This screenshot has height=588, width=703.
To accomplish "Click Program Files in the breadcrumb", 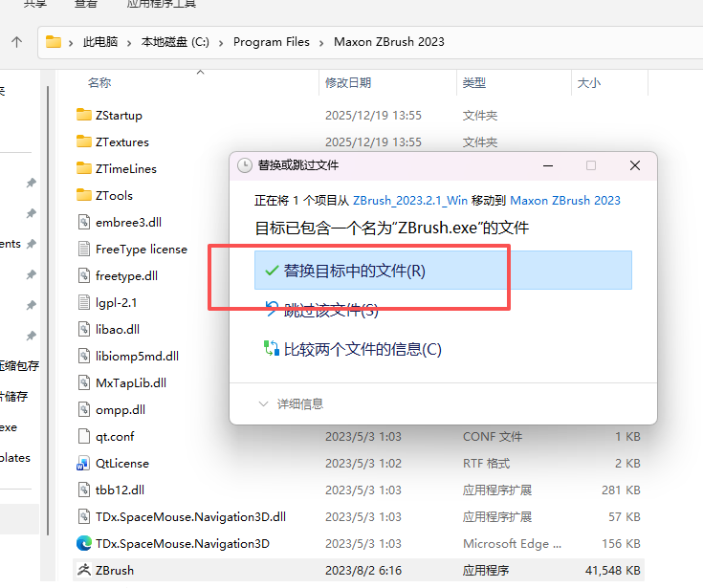I will point(272,42).
